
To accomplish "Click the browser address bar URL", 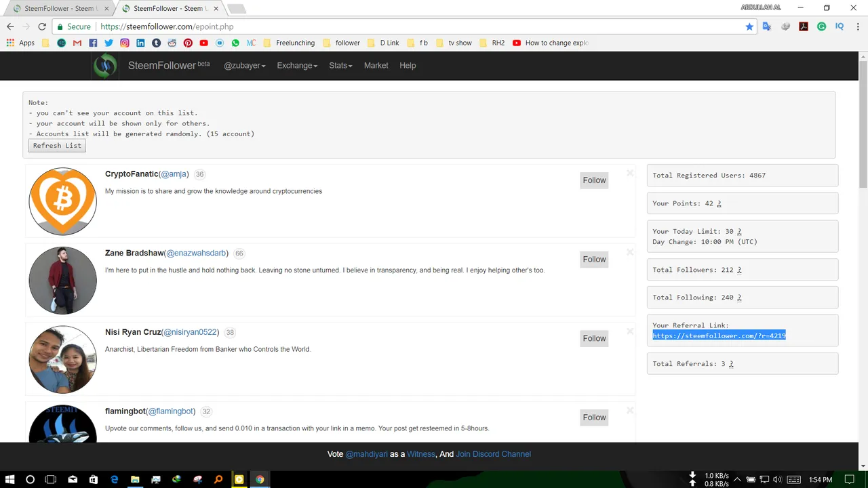I will pos(167,26).
